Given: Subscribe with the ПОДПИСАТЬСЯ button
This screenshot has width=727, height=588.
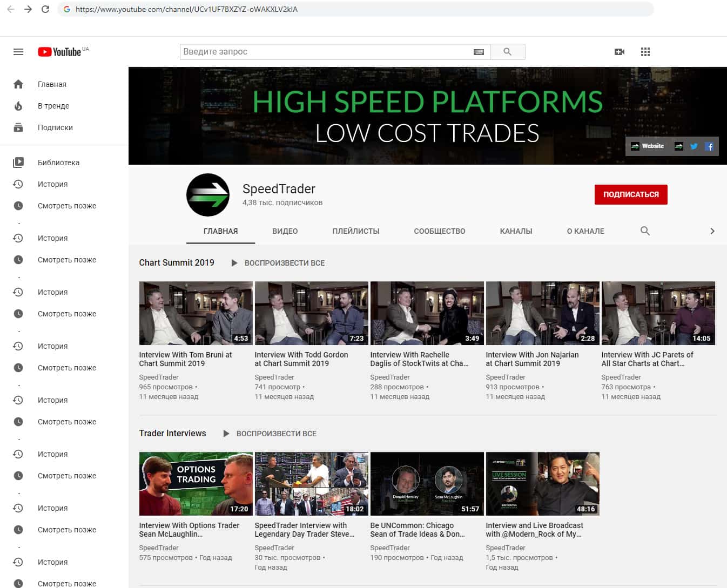Looking at the screenshot, I should coord(631,194).
